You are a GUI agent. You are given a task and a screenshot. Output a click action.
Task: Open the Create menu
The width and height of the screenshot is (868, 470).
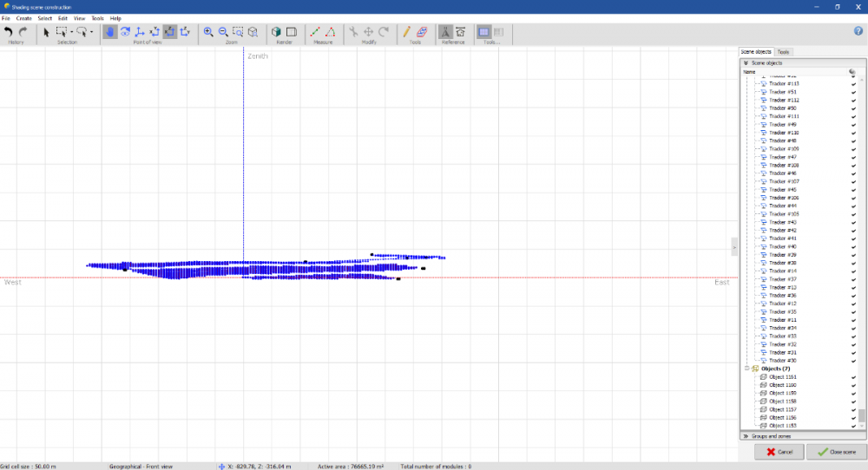tap(23, 18)
